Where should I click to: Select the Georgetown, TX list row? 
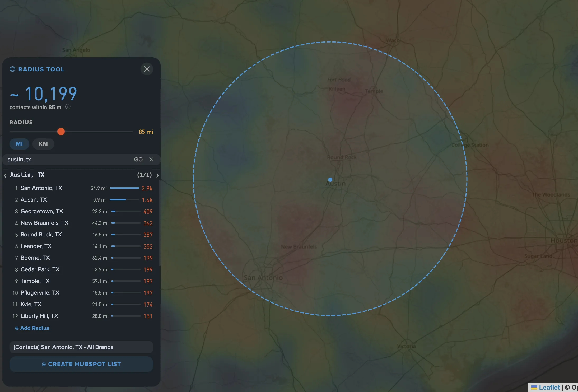point(42,211)
